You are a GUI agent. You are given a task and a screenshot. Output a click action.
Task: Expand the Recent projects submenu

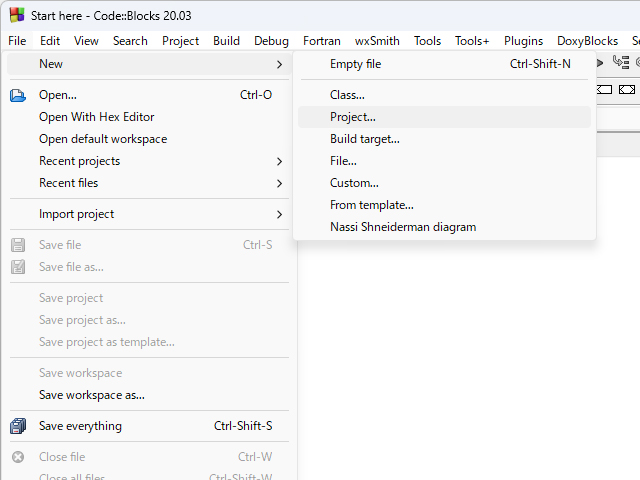[279, 162]
